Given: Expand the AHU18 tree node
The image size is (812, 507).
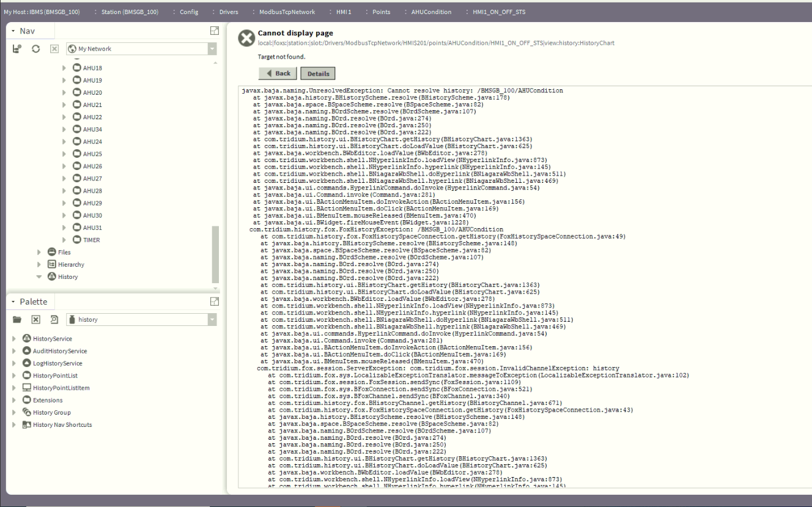Looking at the screenshot, I should click(x=64, y=68).
